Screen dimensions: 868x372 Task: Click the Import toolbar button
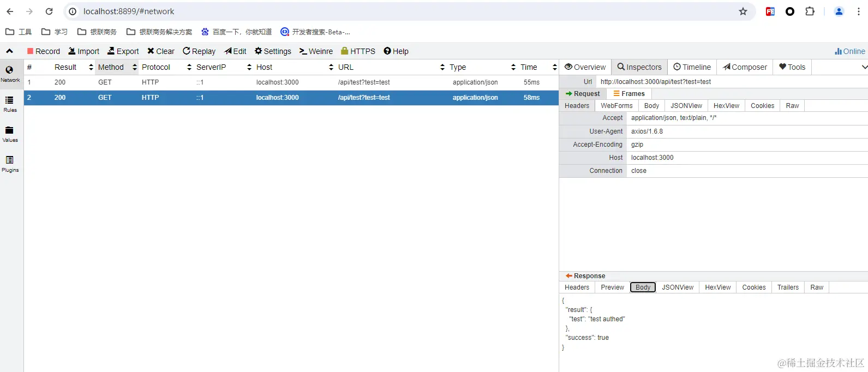[84, 51]
